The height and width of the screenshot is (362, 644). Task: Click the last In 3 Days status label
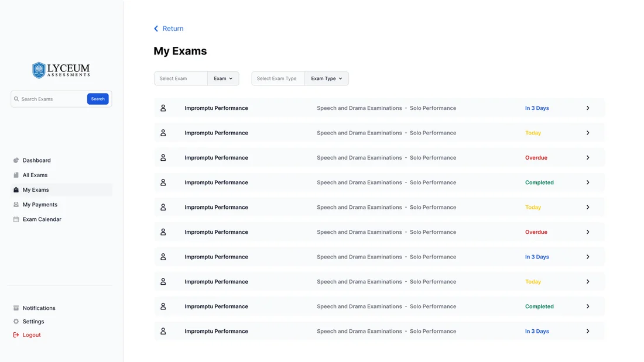pos(537,331)
